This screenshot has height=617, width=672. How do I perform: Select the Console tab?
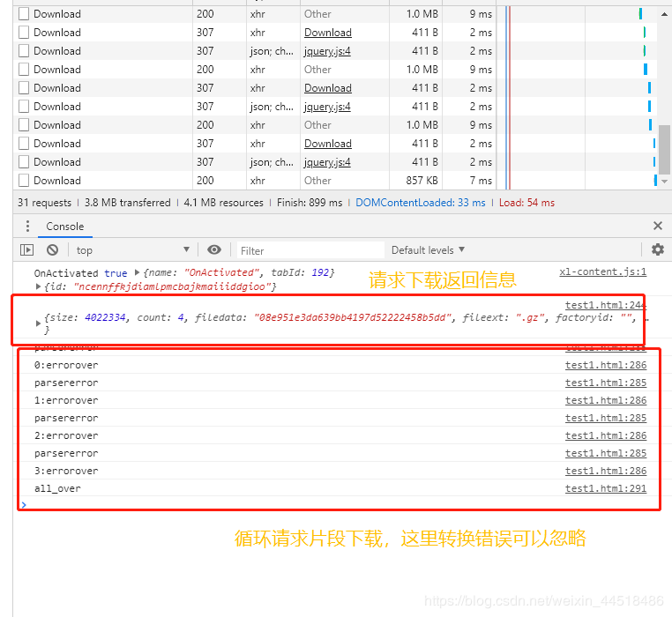point(65,227)
